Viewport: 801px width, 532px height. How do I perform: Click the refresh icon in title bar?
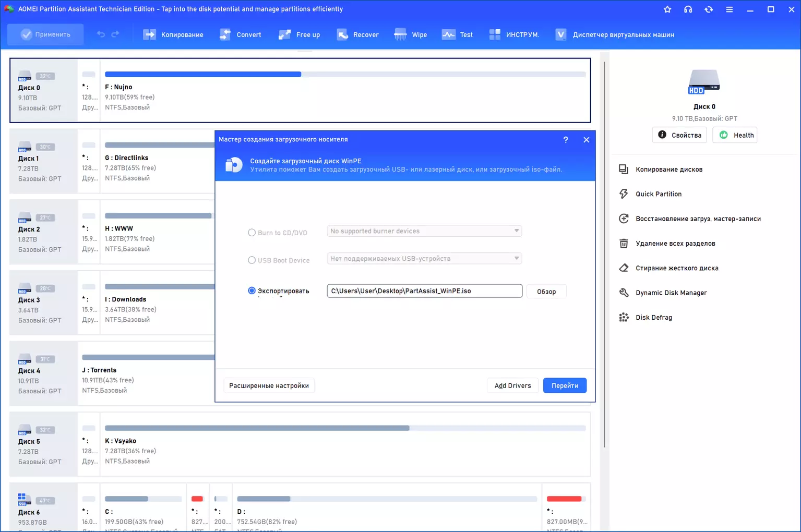pyautogui.click(x=709, y=9)
